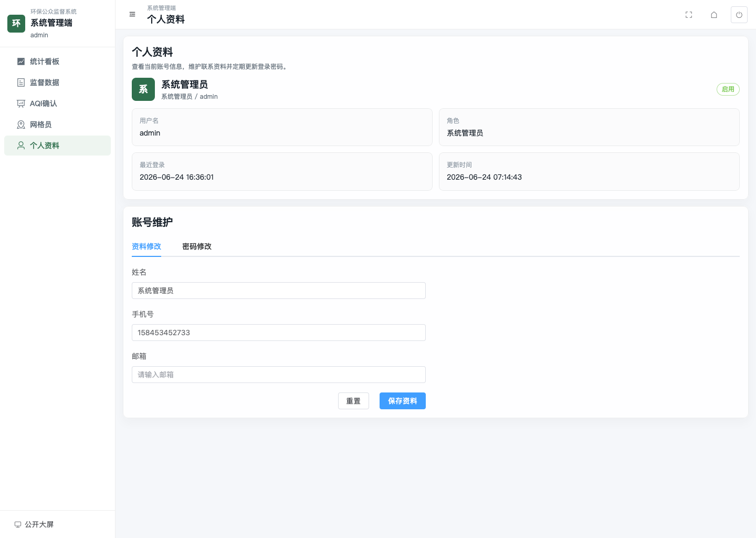The height and width of the screenshot is (538, 756).
Task: Click 更新时间 value 2026-06-24 07:14:43
Action: 484,177
